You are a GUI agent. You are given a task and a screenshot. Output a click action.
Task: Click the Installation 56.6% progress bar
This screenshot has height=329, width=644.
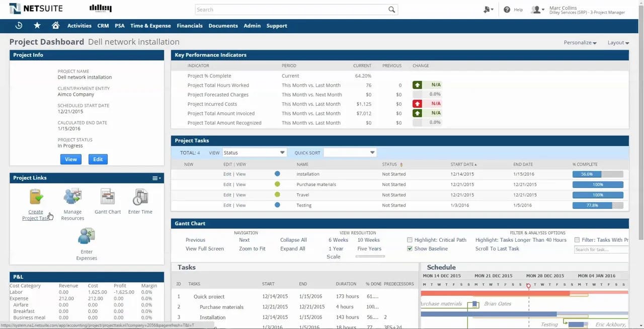(598, 174)
